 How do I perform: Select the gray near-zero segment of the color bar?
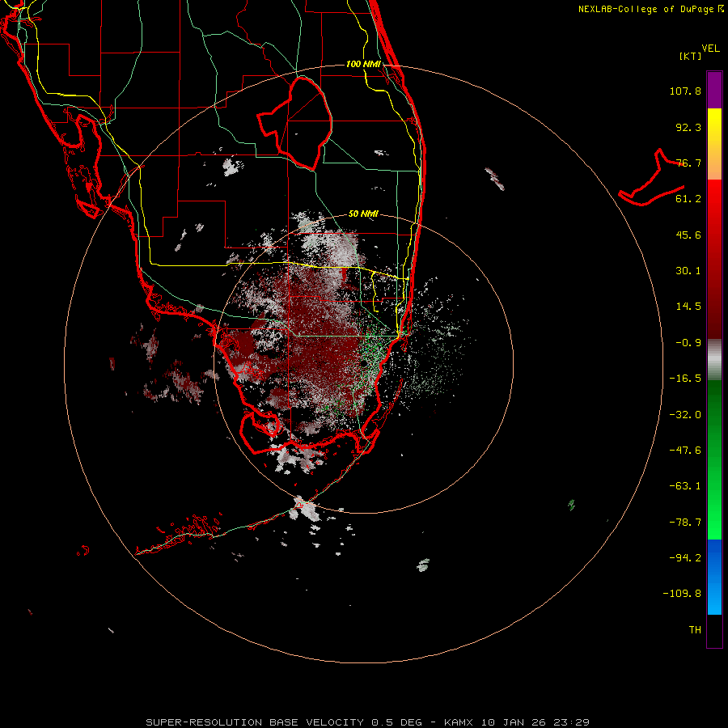click(714, 360)
